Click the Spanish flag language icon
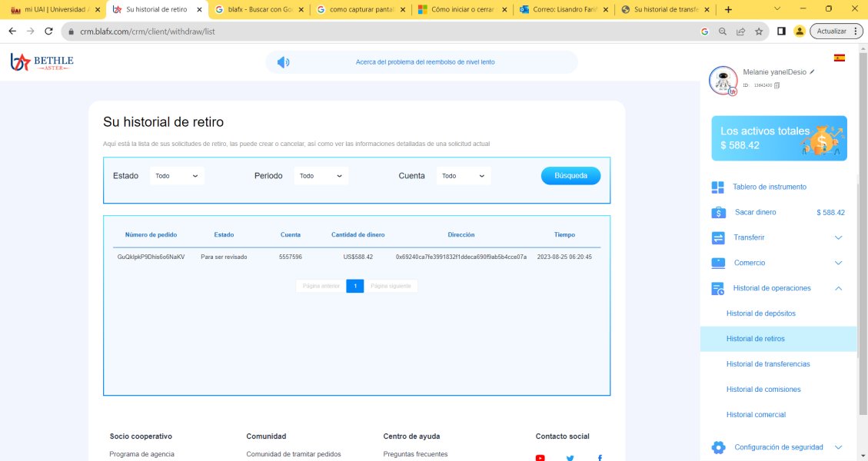This screenshot has height=461, width=868. [840, 58]
